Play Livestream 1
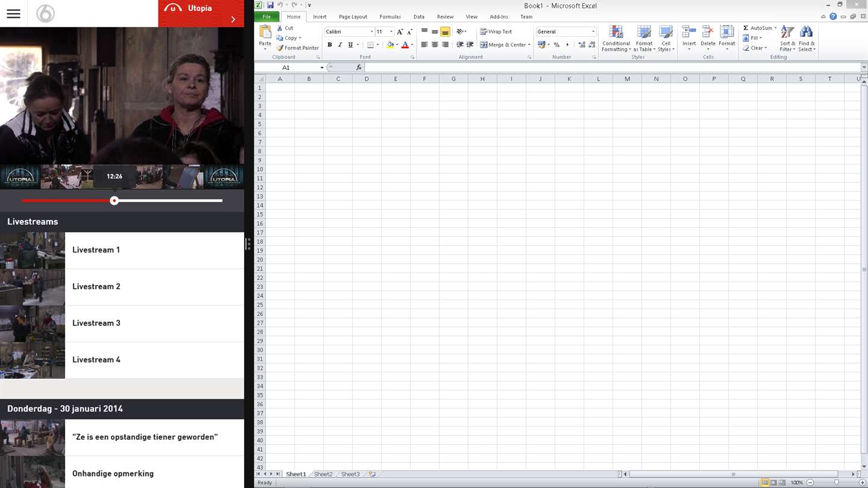Screen dimensions: 868x488 pyautogui.click(x=122, y=250)
